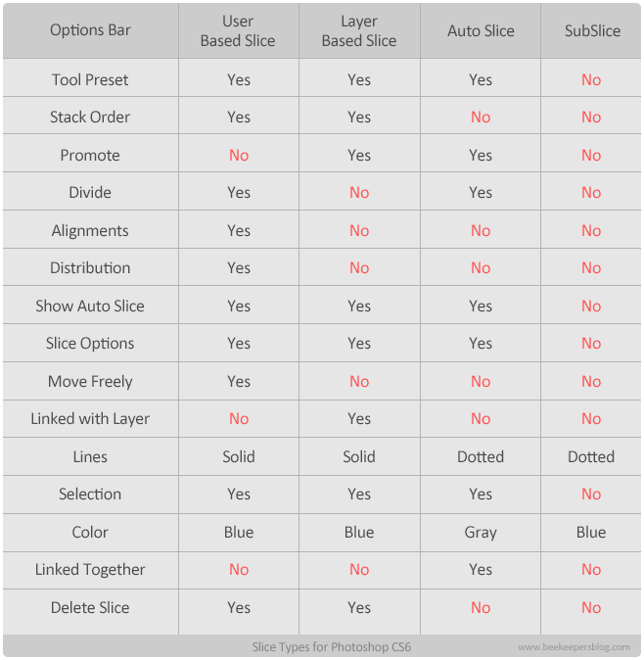
Task: Click "Dotted" in the Auto Slice column
Action: 481,457
